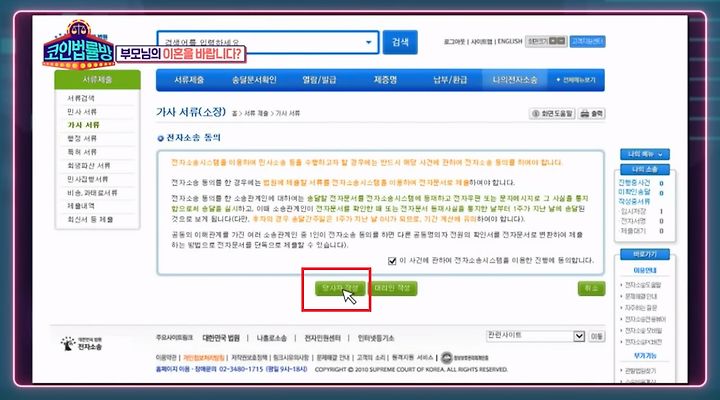Open the 대한민국 법원 footer link

(x=221, y=338)
